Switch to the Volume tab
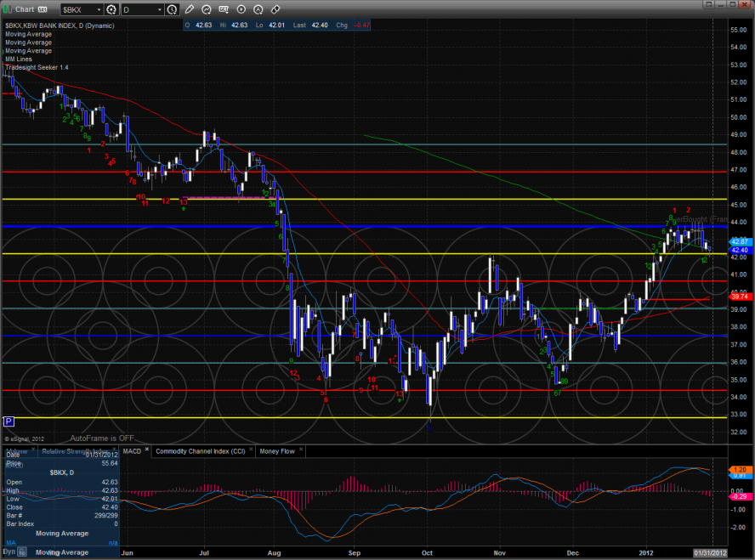This screenshot has width=755, height=560. pos(17,451)
